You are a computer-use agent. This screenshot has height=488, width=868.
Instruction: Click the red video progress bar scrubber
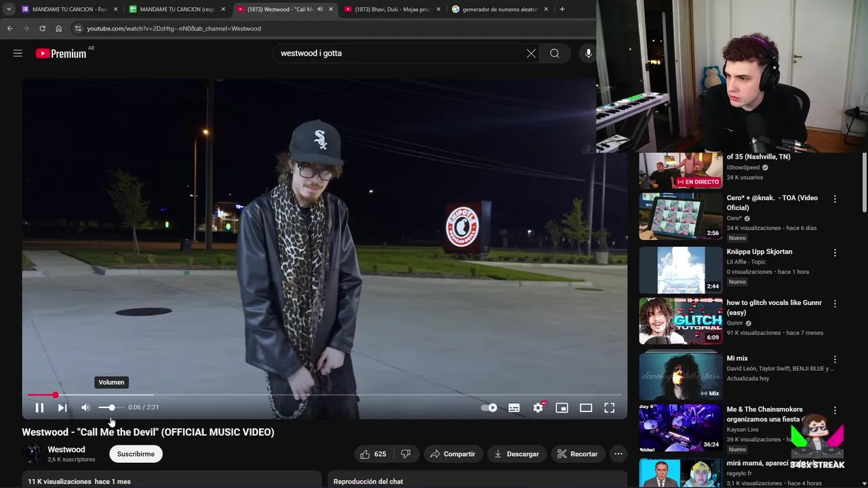55,394
